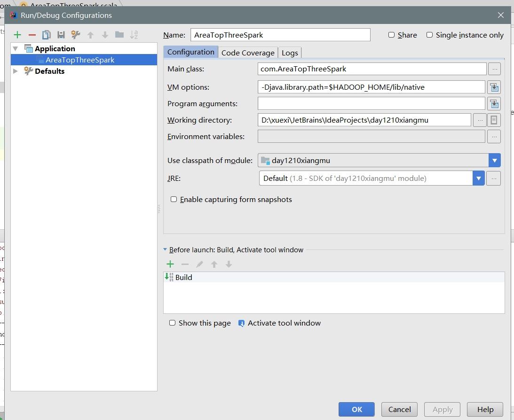Save the AreaTopThreeSpark configuration
Image resolution: width=514 pixels, height=420 pixels.
click(61, 35)
